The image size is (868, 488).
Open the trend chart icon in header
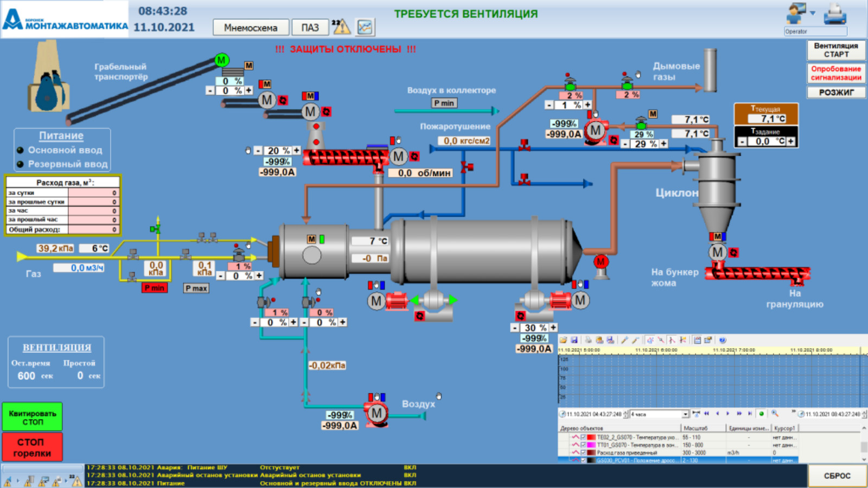pyautogui.click(x=365, y=27)
